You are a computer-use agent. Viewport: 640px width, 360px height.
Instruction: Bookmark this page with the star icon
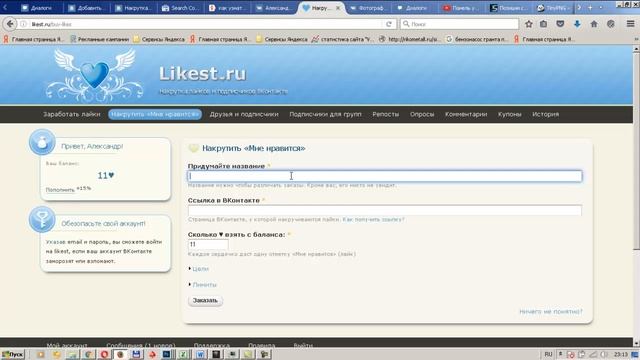529,24
